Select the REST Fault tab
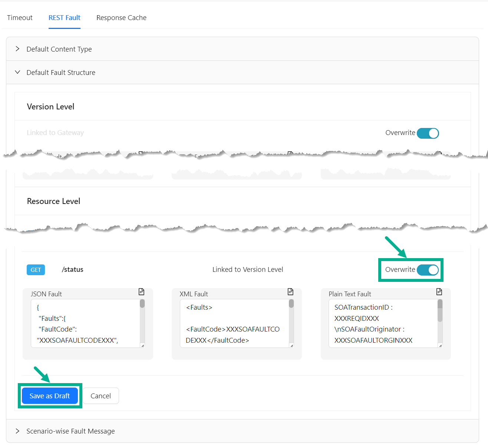 65,18
